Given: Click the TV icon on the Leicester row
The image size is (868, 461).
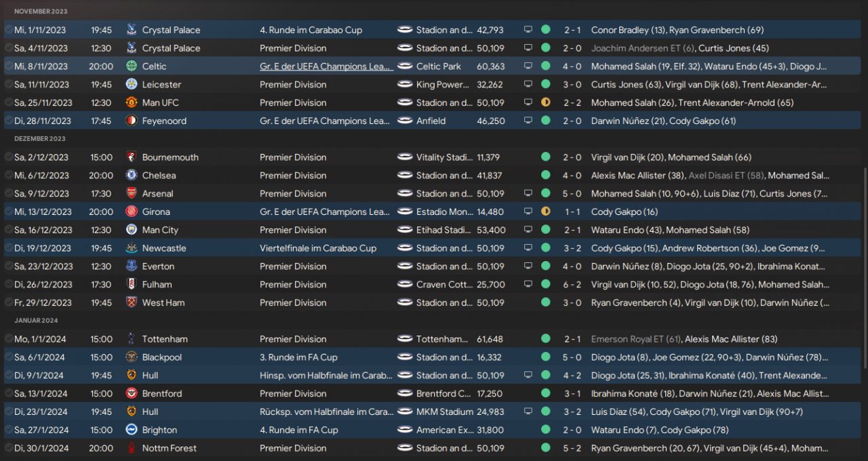Looking at the screenshot, I should coord(528,85).
